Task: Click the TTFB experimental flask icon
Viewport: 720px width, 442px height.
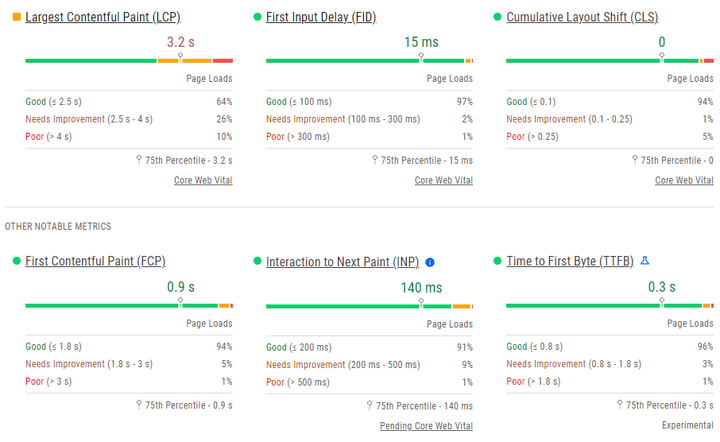Action: point(645,261)
